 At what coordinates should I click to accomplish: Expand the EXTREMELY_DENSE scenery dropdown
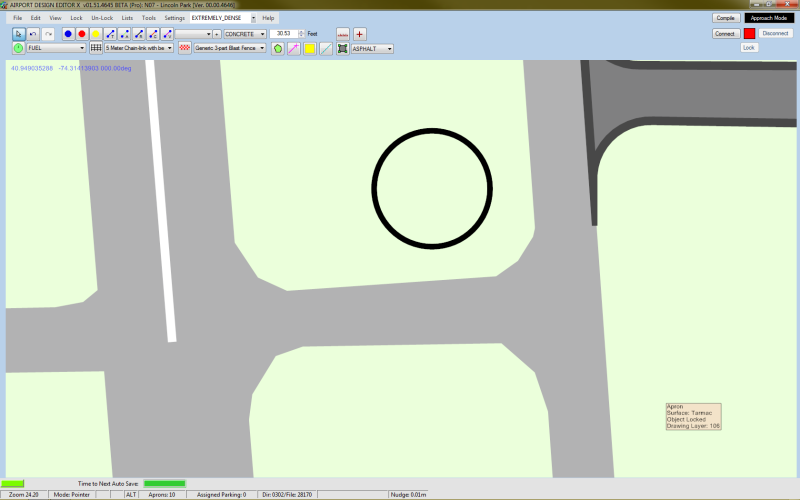(254, 18)
